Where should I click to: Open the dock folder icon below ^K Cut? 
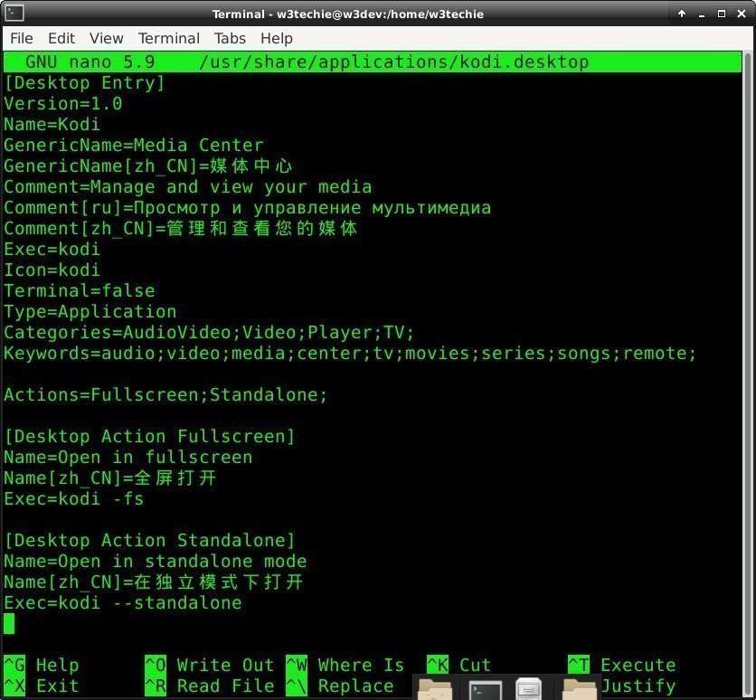click(435, 689)
